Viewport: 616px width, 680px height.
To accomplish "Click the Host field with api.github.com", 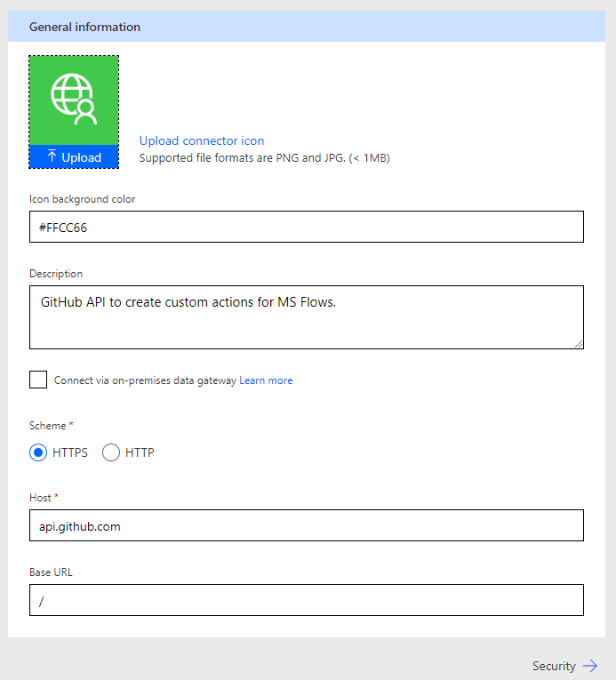I will click(307, 525).
